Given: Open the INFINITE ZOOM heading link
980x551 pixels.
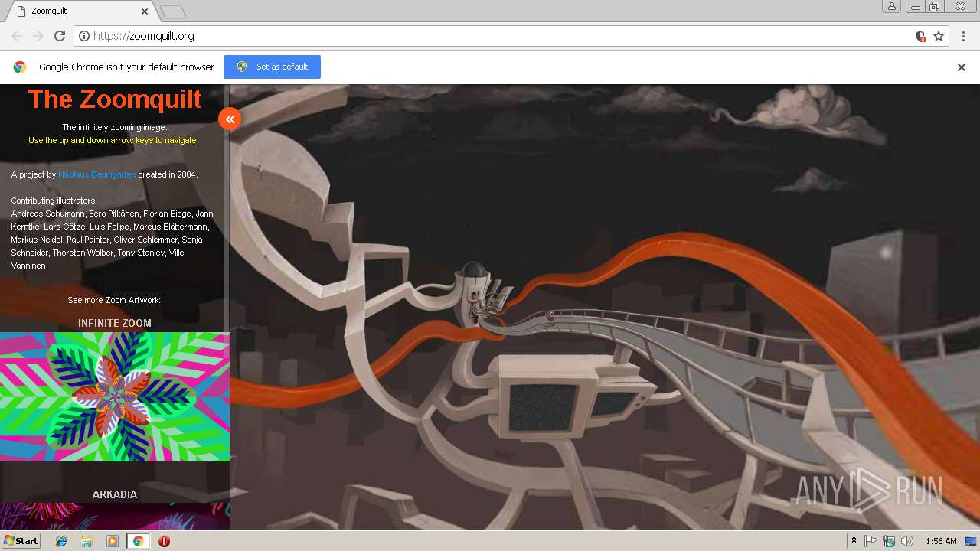Looking at the screenshot, I should click(115, 323).
